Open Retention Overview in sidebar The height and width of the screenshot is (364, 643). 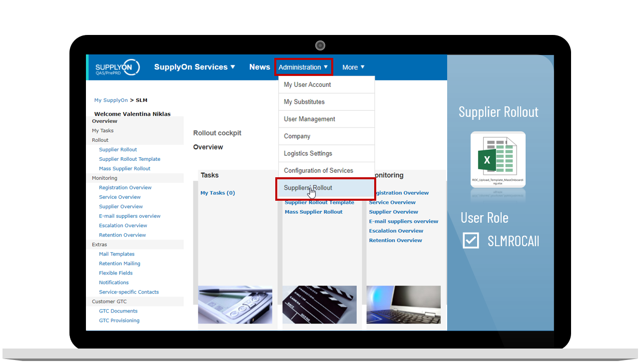pyautogui.click(x=122, y=235)
